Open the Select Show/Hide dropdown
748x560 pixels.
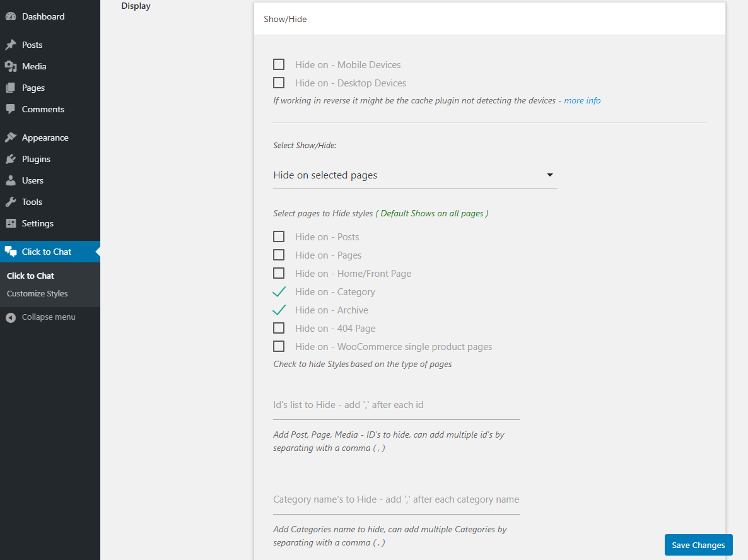point(415,175)
